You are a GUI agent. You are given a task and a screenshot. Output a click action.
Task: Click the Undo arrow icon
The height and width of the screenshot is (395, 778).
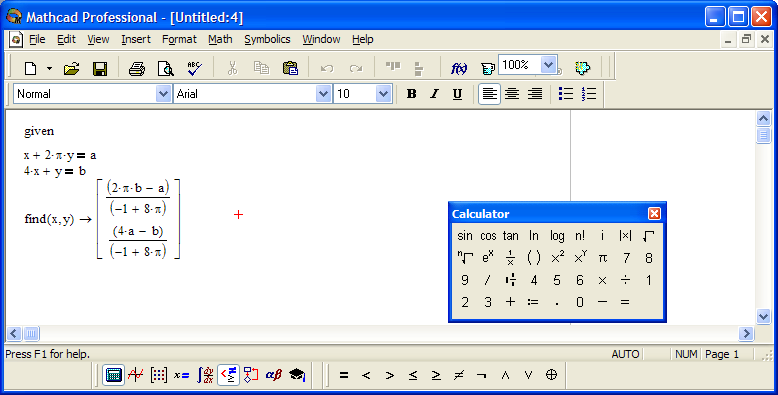(326, 68)
